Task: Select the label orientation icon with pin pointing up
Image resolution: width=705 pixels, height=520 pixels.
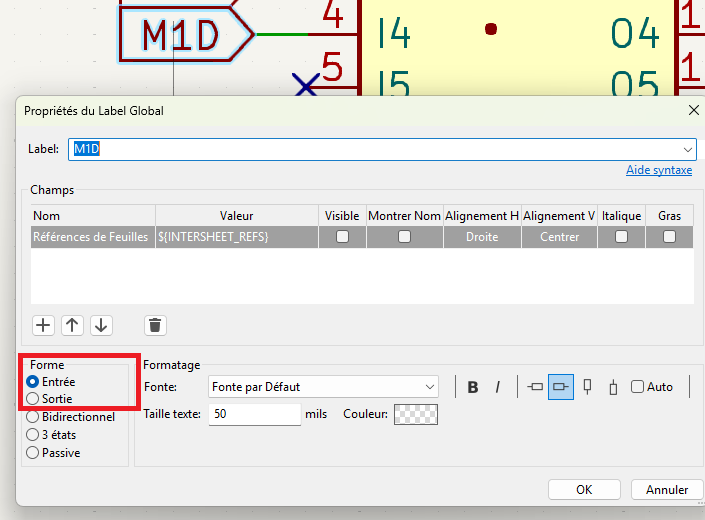Action: (613, 387)
